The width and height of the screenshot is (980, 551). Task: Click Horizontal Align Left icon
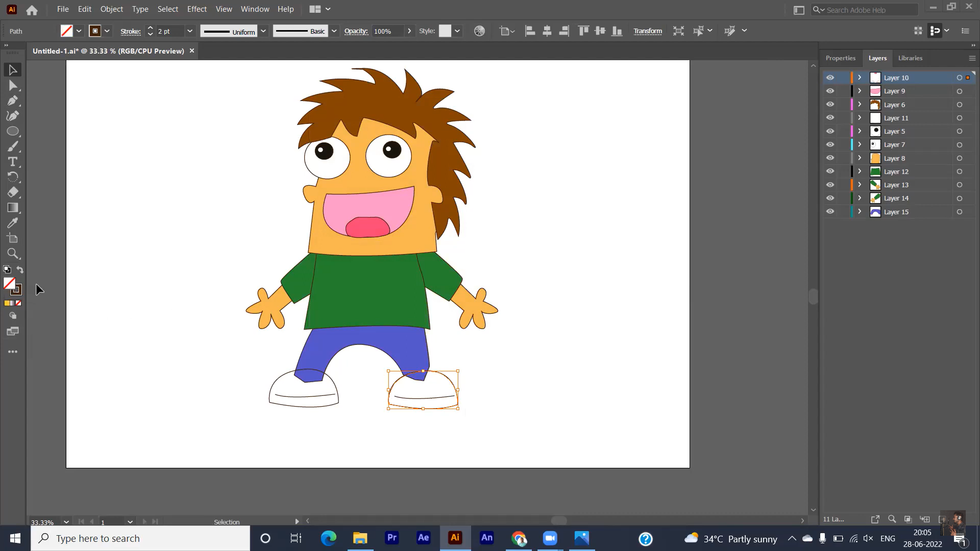tap(530, 31)
